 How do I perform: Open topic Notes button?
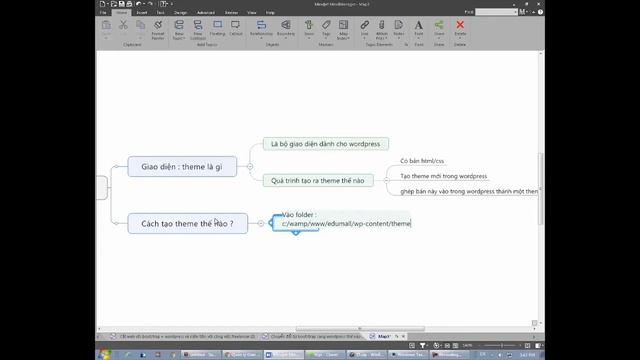pos(399,29)
